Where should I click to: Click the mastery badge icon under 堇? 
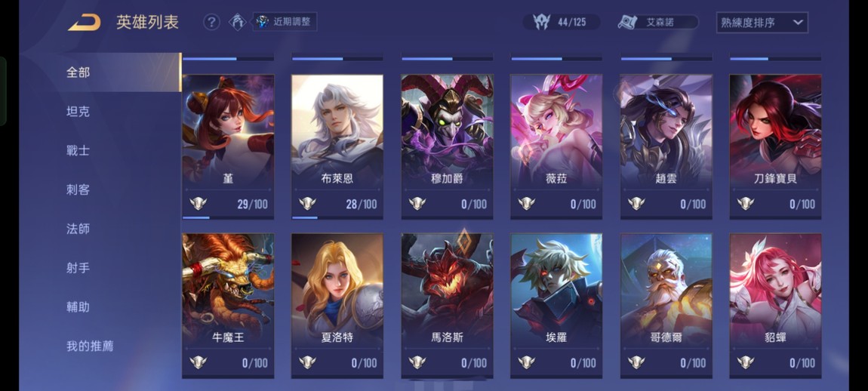[199, 204]
